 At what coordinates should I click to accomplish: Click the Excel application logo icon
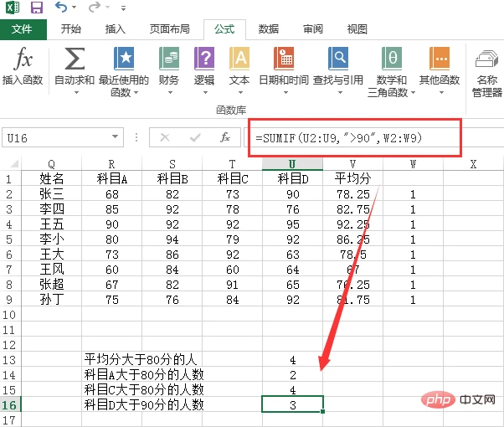[13, 7]
